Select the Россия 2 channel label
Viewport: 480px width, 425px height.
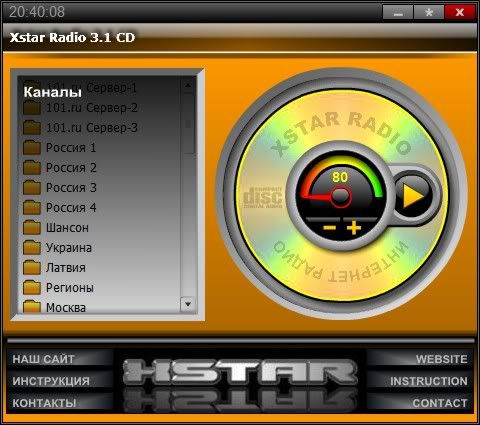[71, 168]
